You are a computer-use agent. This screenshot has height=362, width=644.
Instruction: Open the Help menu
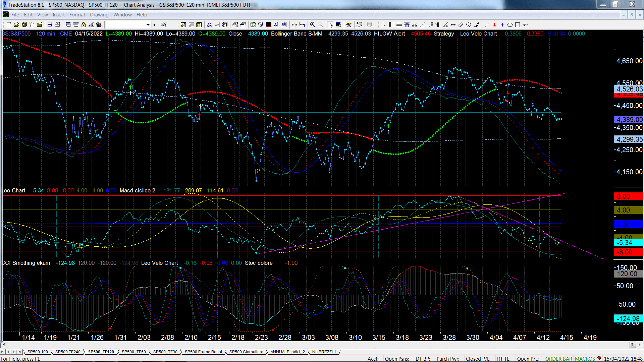pos(142,15)
